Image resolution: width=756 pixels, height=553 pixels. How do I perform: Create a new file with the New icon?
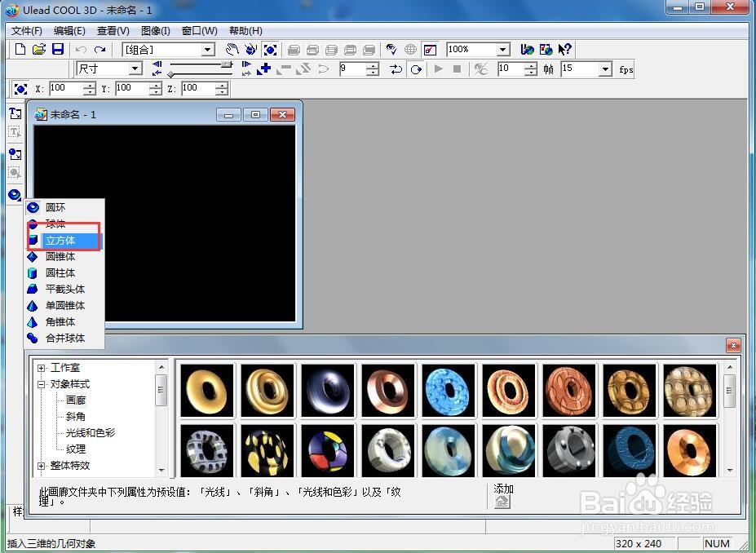pos(20,49)
